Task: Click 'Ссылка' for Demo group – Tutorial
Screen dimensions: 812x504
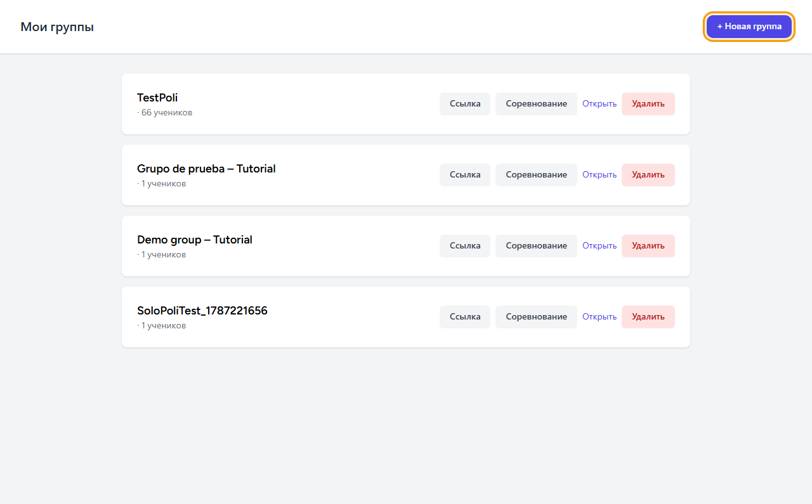Action: click(x=465, y=246)
